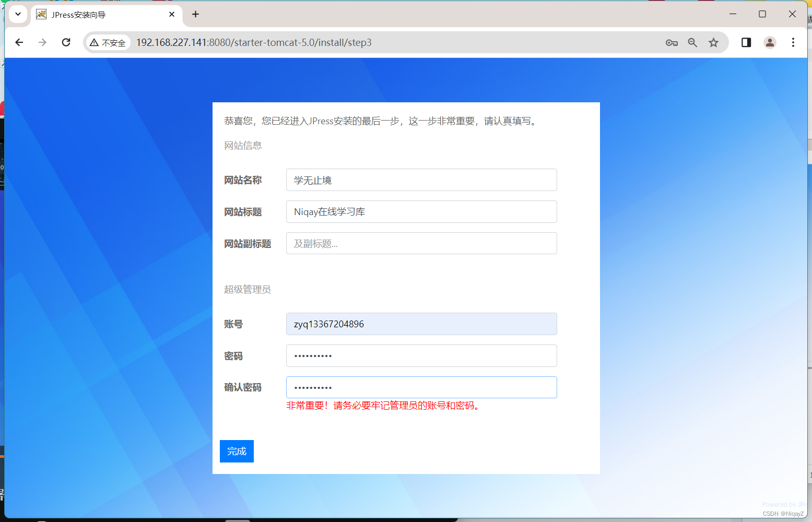Reload the page with refresh icon

point(66,42)
